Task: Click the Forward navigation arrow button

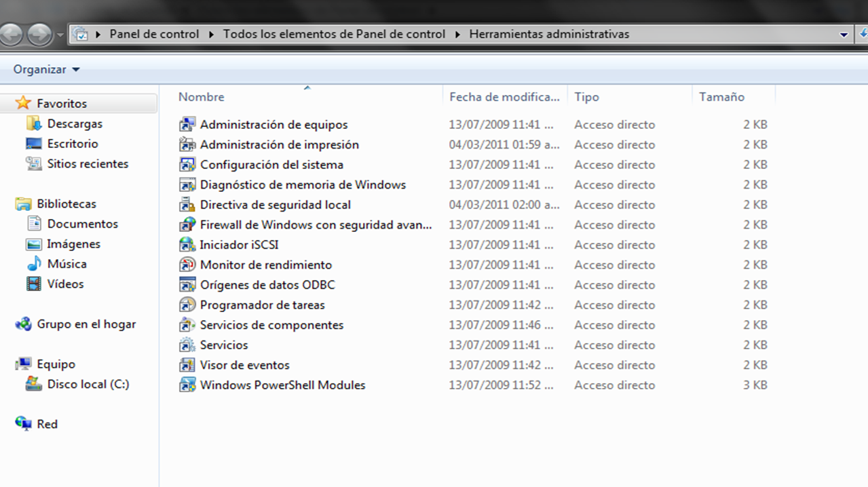Action: (x=39, y=34)
